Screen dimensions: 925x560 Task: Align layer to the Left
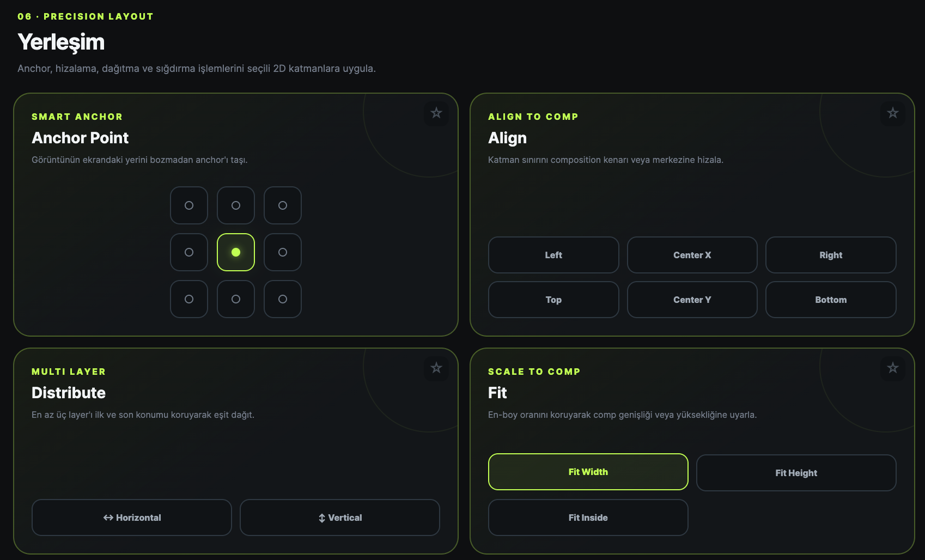point(553,255)
